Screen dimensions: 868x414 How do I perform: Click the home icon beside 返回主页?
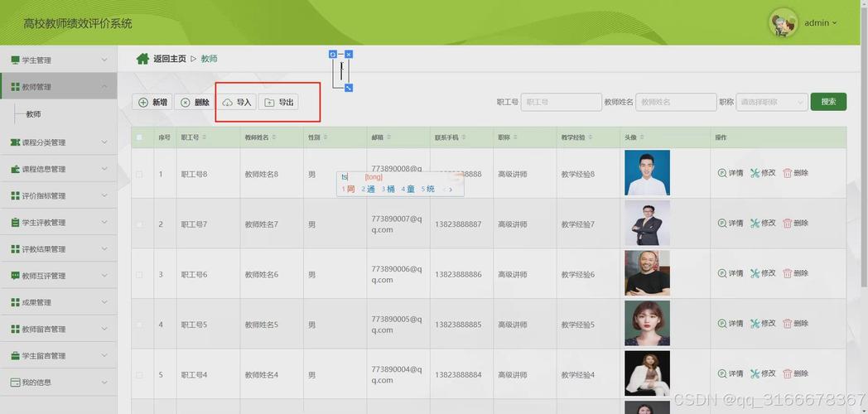click(142, 58)
